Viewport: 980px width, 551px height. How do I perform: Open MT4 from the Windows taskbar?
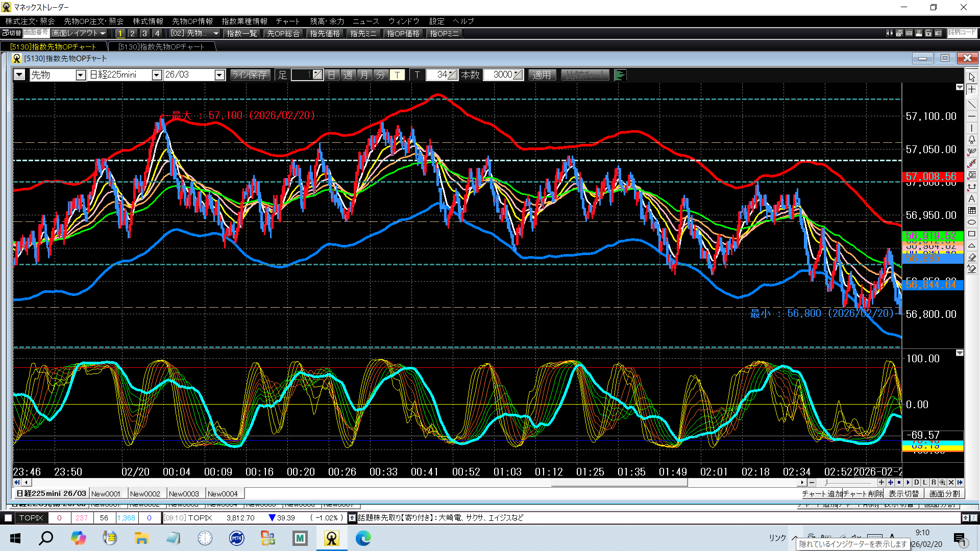click(x=236, y=538)
